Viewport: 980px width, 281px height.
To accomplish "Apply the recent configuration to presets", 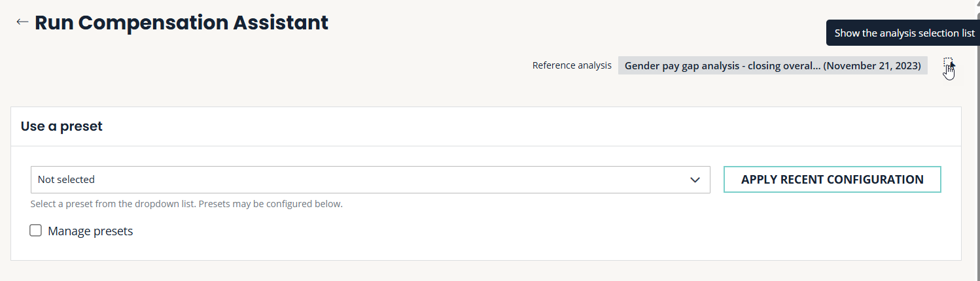I will (x=831, y=180).
